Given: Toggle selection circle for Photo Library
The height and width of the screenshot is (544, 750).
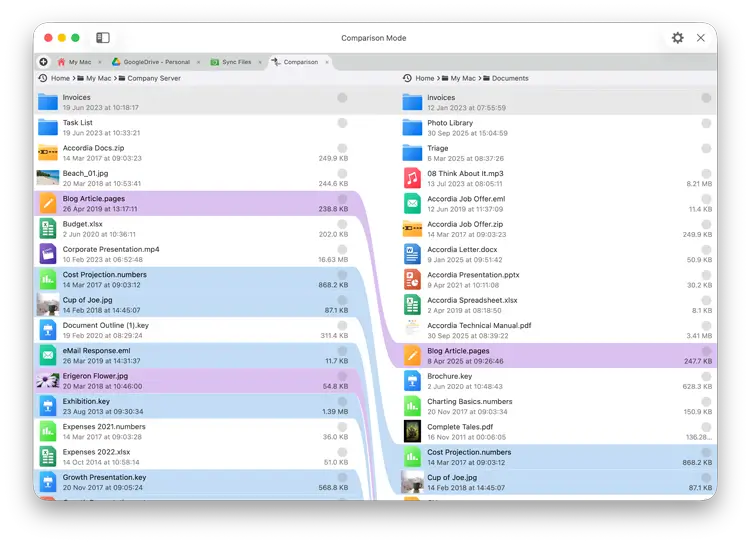Looking at the screenshot, I should coord(706,123).
